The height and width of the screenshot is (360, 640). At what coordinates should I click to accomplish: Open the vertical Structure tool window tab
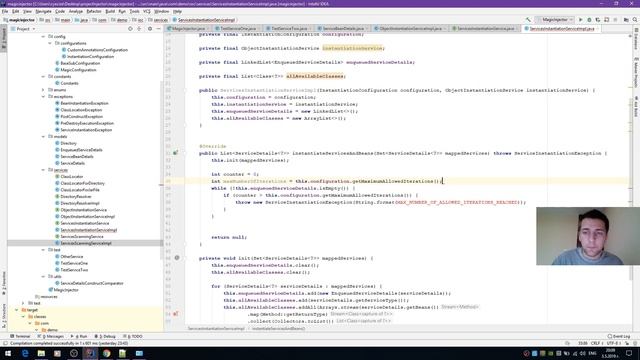tap(4, 316)
